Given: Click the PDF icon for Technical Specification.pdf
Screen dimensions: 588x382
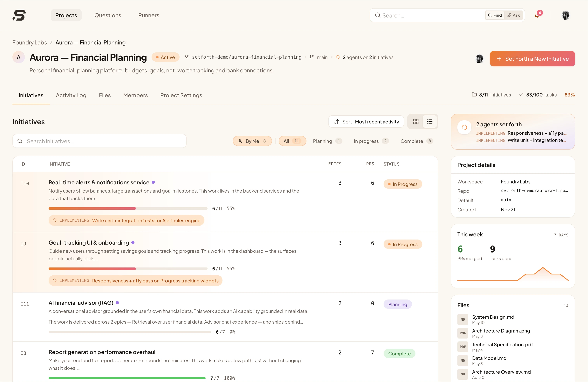Looking at the screenshot, I should pyautogui.click(x=462, y=347).
